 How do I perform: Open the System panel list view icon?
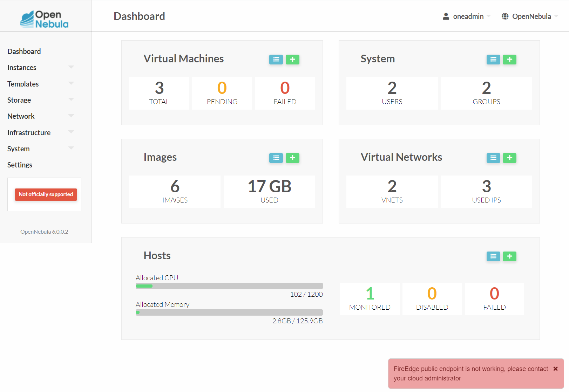pyautogui.click(x=493, y=60)
